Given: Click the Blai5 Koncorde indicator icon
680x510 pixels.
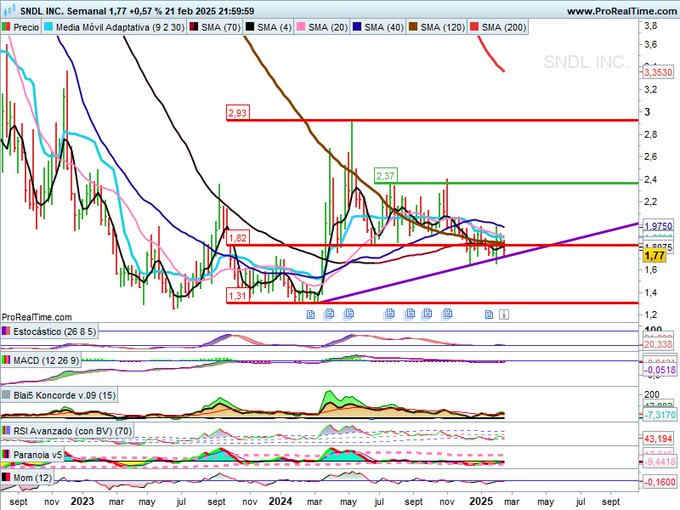Looking at the screenshot, I should (6, 395).
